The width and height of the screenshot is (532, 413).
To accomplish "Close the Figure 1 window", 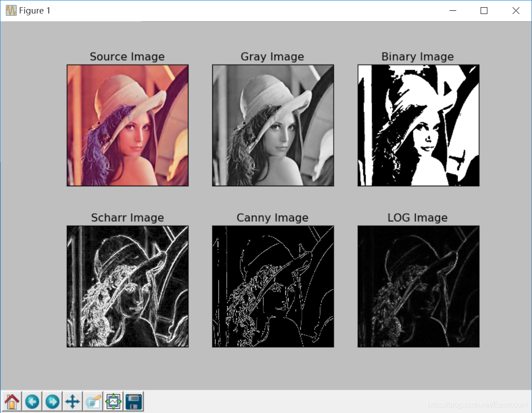I will (x=516, y=10).
